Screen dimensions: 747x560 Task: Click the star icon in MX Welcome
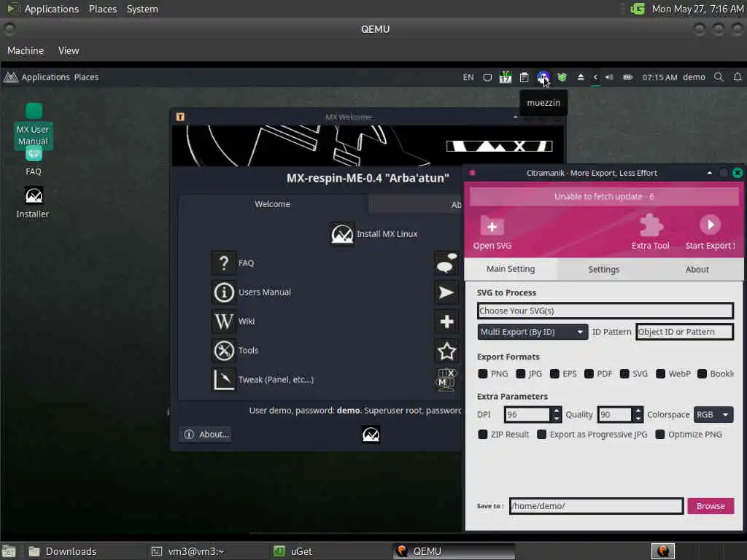tap(446, 351)
